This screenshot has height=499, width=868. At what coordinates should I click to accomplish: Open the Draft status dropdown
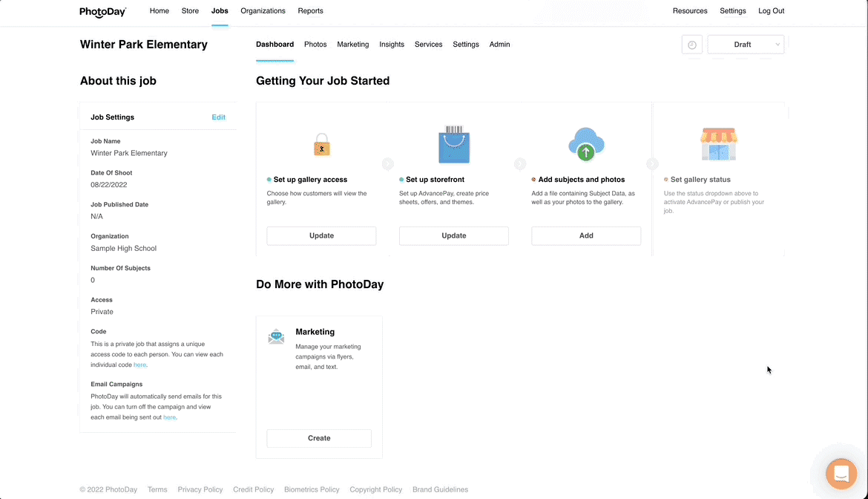pyautogui.click(x=746, y=45)
